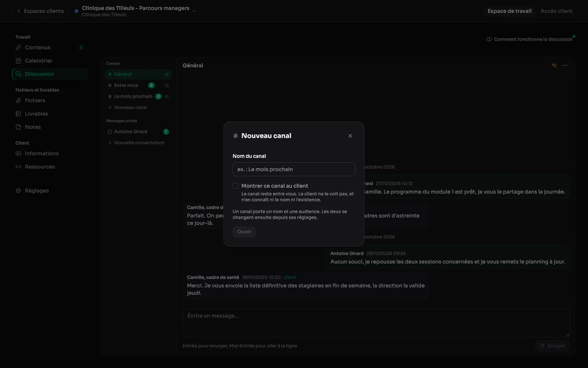Toggle hidden-eye icon on Entre nous channel
Screen dimensions: 588x368
pos(167,85)
